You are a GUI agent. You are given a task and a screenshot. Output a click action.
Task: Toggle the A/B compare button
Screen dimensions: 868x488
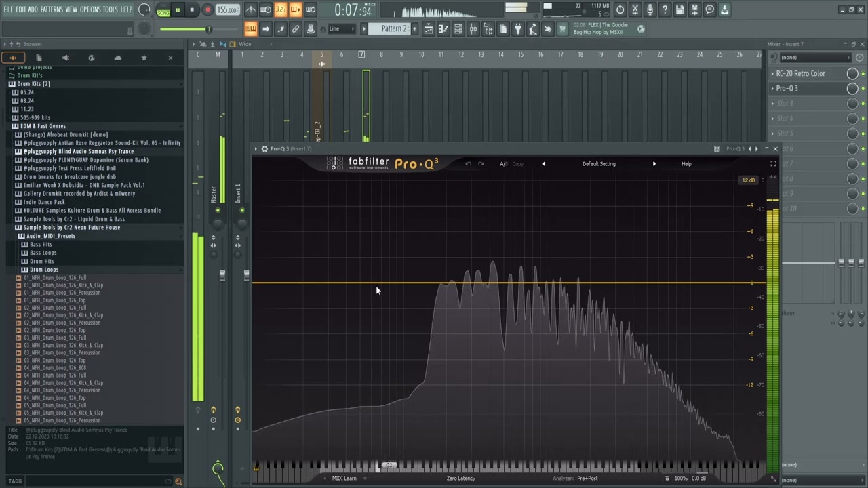click(x=503, y=164)
